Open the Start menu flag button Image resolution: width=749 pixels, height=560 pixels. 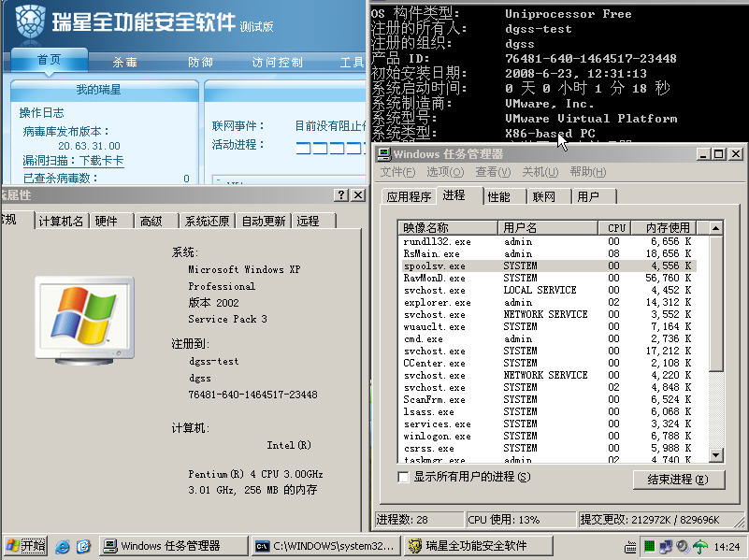pos(26,546)
